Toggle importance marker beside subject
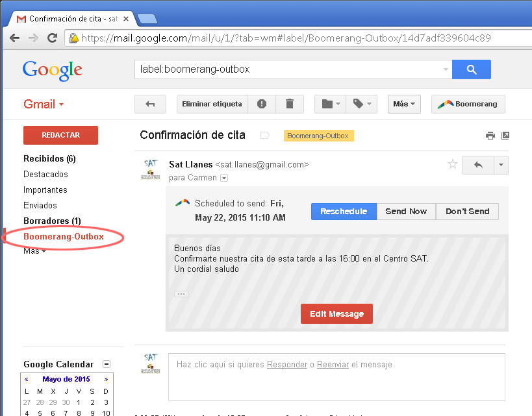Viewport: 532px width, 416px height. [264, 136]
